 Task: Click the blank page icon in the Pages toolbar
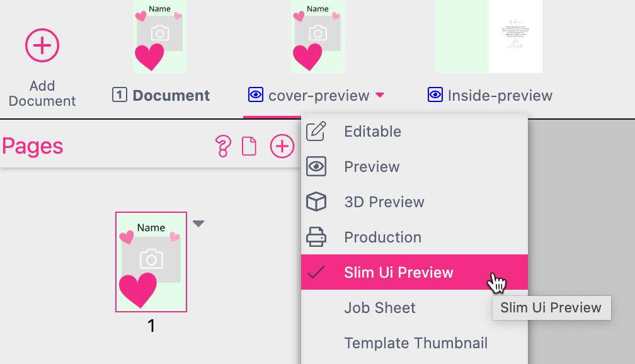click(x=249, y=145)
